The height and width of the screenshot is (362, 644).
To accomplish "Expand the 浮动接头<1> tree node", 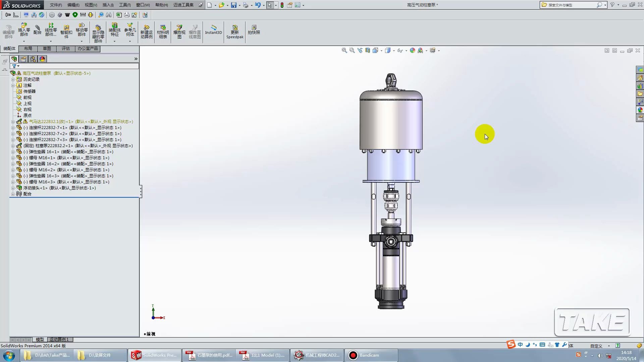I will pyautogui.click(x=13, y=188).
